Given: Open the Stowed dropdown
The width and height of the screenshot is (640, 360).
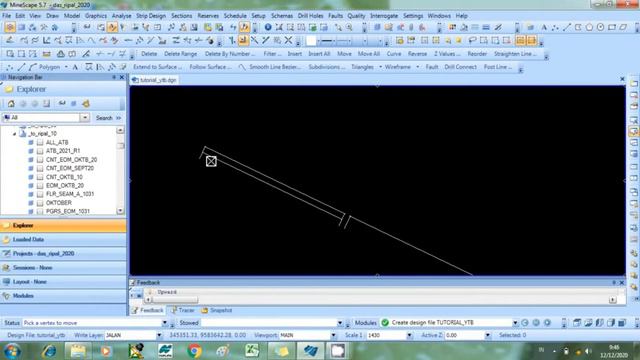Looking at the screenshot, I should tap(340, 323).
